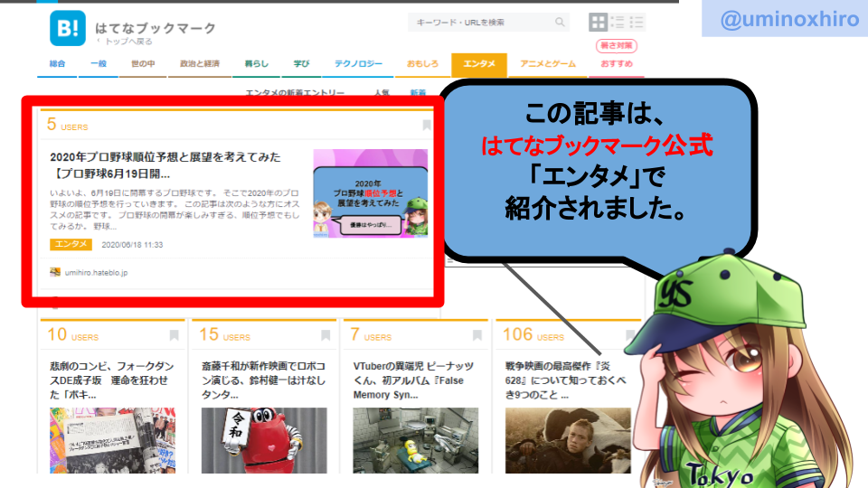Open VTuberの異端児 ピーナッツくん article

point(413,380)
